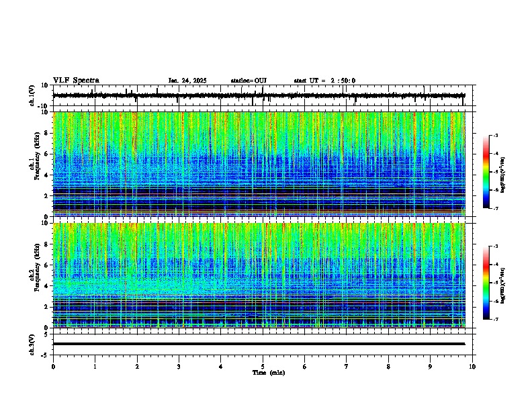Click the "ch.1(V)" waveform axis label
This screenshot has height=411, width=532.
pos(32,95)
